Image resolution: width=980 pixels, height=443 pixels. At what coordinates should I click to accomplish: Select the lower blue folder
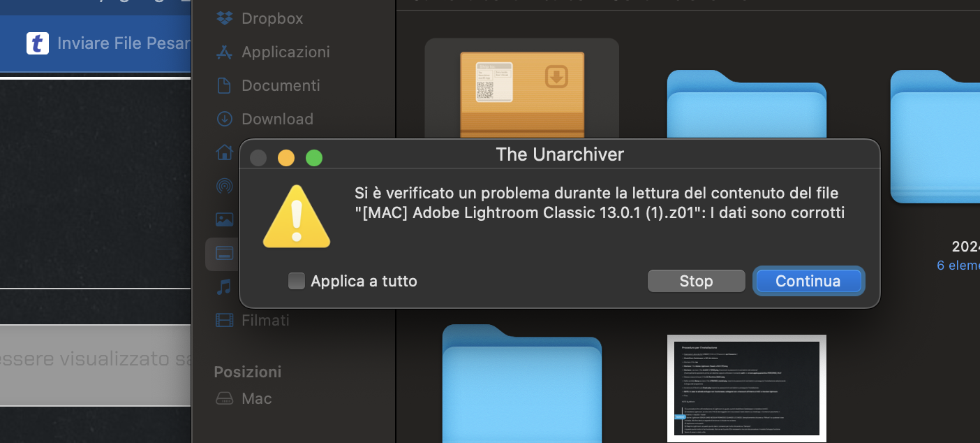click(x=522, y=383)
